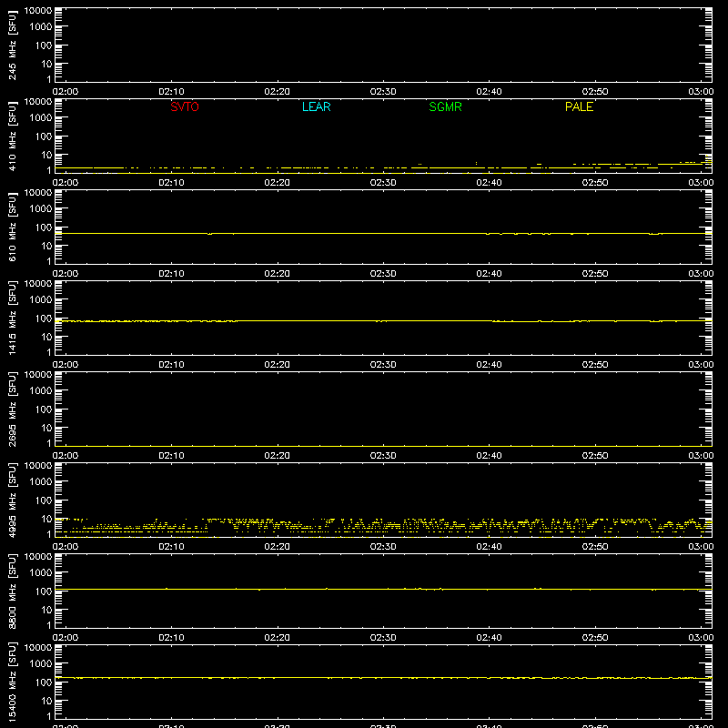The height and width of the screenshot is (728, 728).
Task: Click 02:10 tick below the 2695 MHz panel
Action: [x=171, y=456]
